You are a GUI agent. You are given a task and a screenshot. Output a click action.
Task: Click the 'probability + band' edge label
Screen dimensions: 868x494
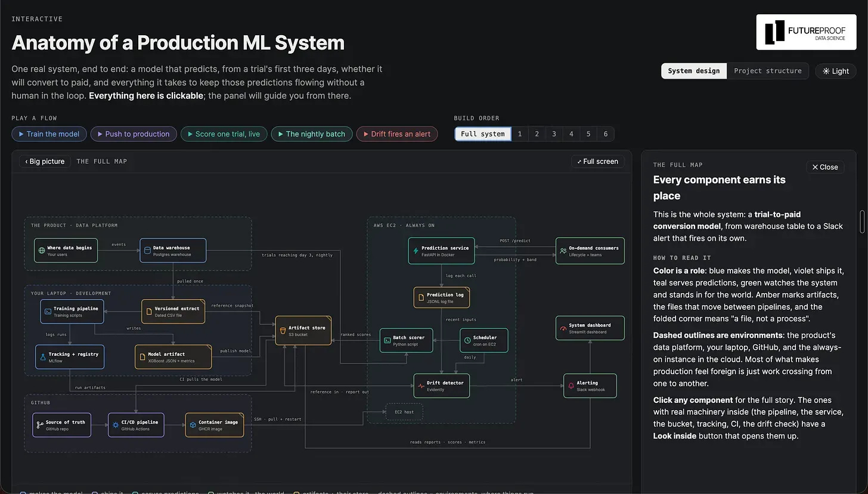(515, 260)
